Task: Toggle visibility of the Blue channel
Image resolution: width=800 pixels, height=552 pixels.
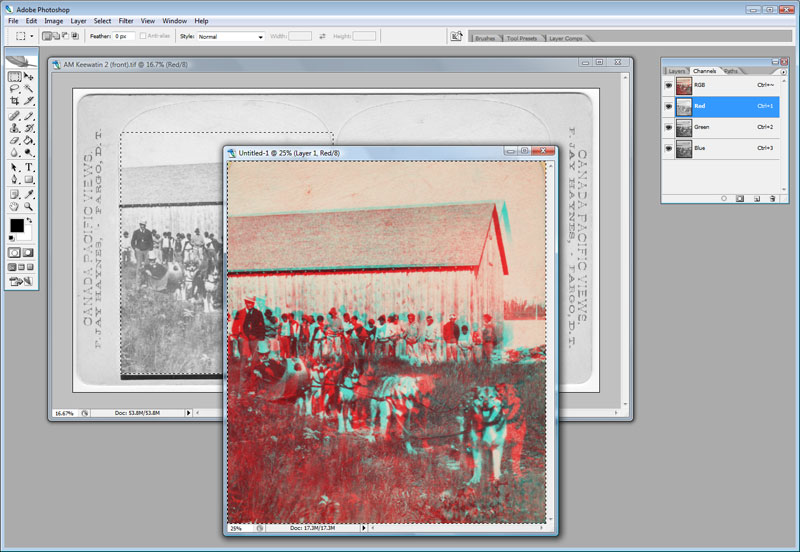Action: [669, 147]
